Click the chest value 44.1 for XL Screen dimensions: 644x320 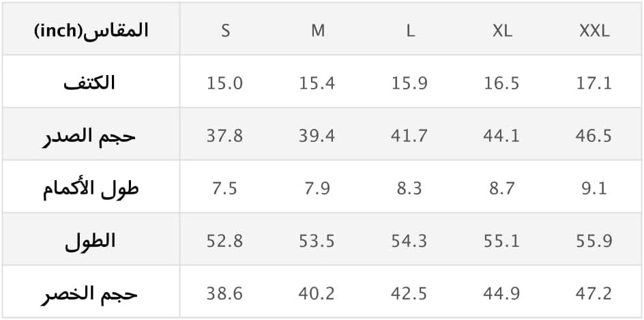pos(502,136)
